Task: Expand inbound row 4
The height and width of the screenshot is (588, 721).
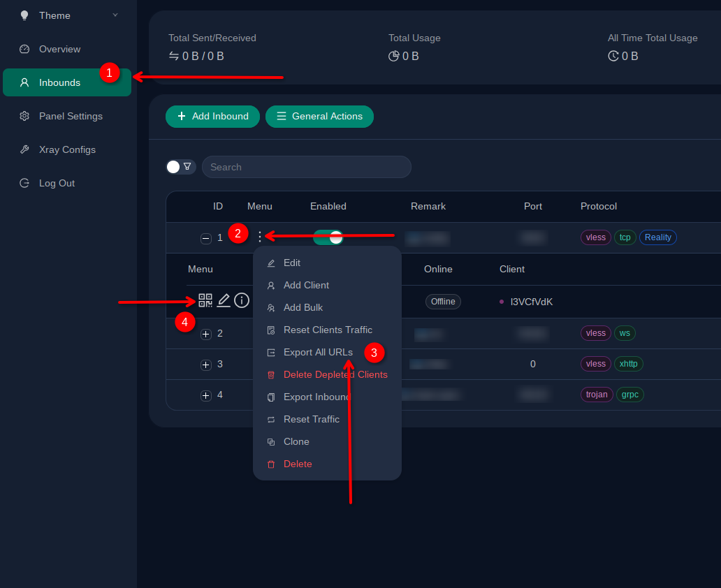Action: (205, 395)
